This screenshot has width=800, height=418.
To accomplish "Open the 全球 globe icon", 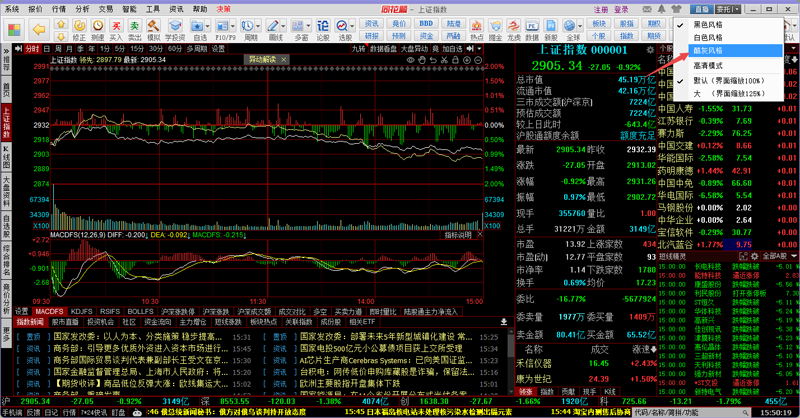I will pos(569,26).
